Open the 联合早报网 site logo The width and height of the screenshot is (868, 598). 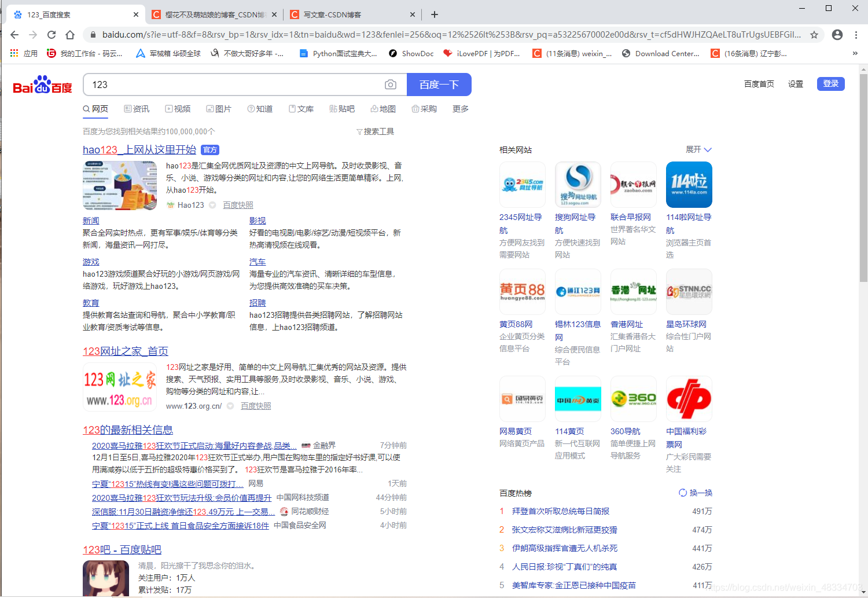pyautogui.click(x=634, y=185)
